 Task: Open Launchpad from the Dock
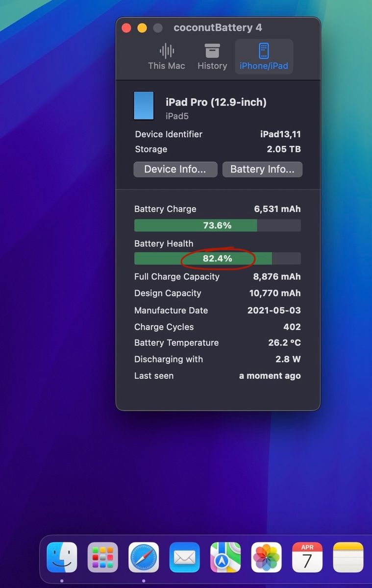click(102, 558)
